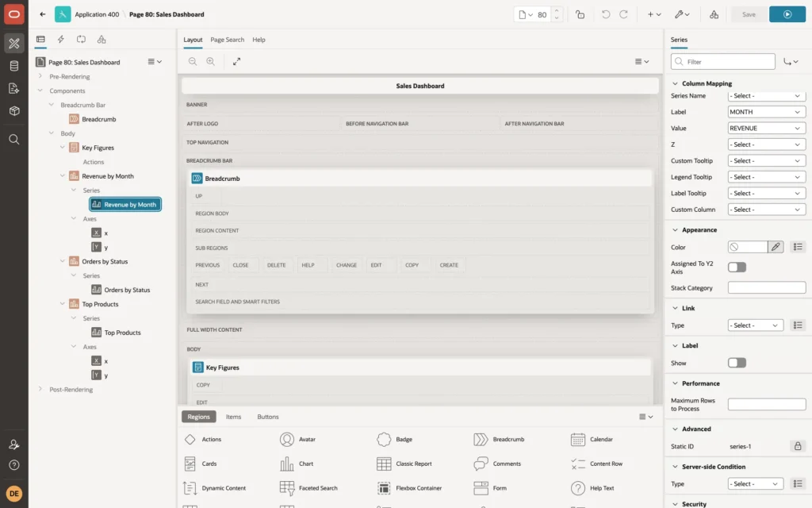Open the App Builder sidebar icon

tap(14, 44)
